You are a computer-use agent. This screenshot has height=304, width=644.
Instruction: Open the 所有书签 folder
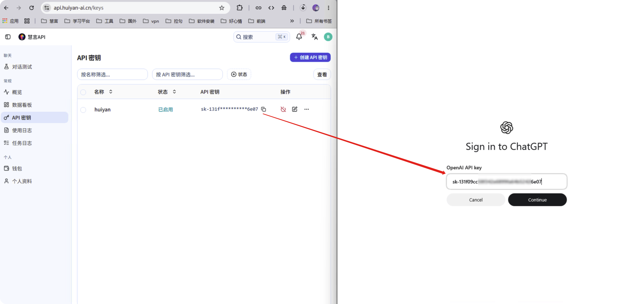[x=319, y=21]
